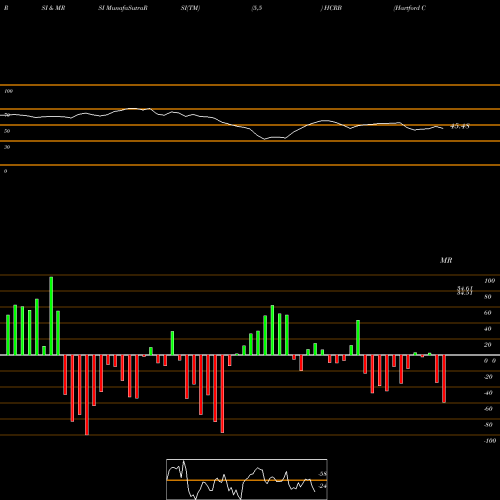This screenshot has width=500, height=500.
Task: Click the '58' label in the mini chart
Action: 323,474
